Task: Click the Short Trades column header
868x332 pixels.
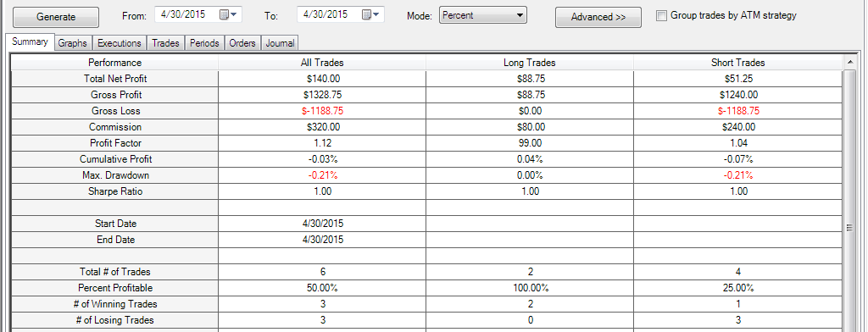Action: (738, 63)
